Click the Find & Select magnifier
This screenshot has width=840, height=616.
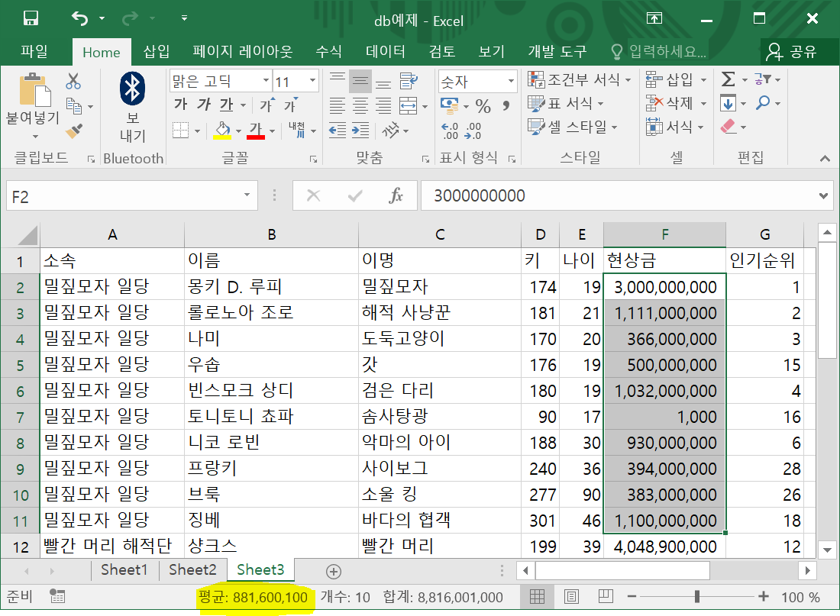coord(762,103)
